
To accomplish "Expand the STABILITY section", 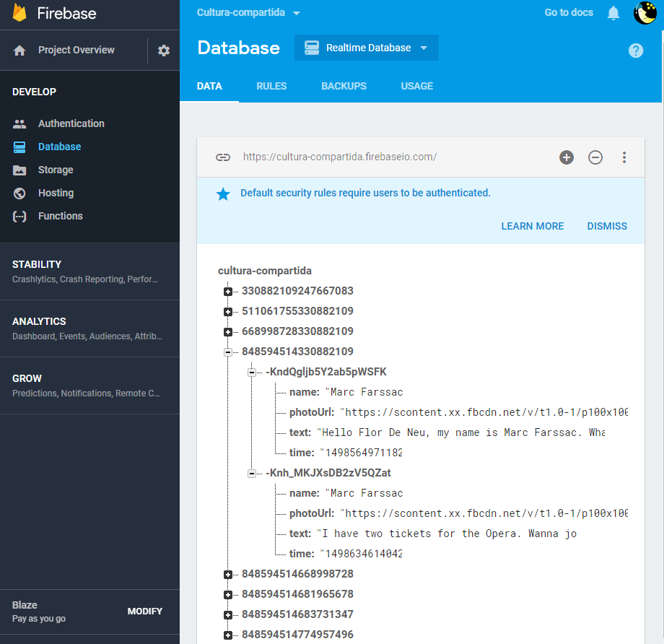I will (89, 271).
